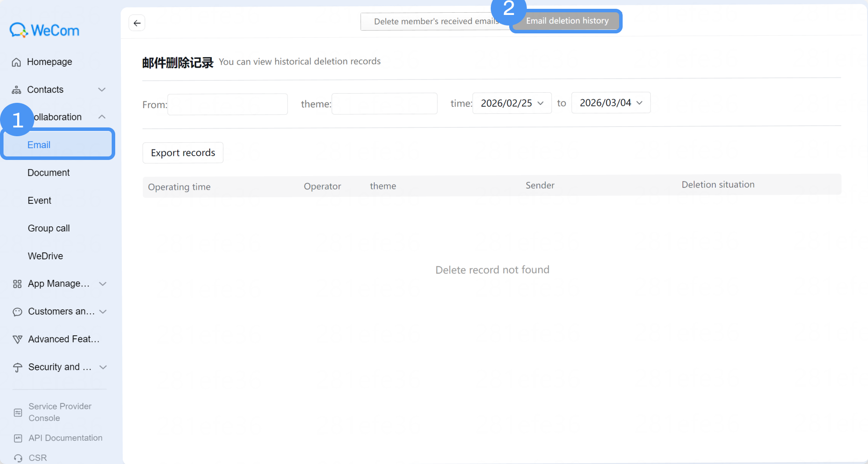Click the Contacts org-chart icon

coord(16,90)
